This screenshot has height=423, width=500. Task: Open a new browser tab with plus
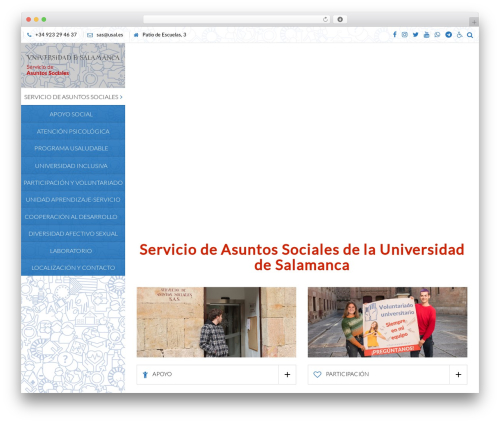point(474,22)
